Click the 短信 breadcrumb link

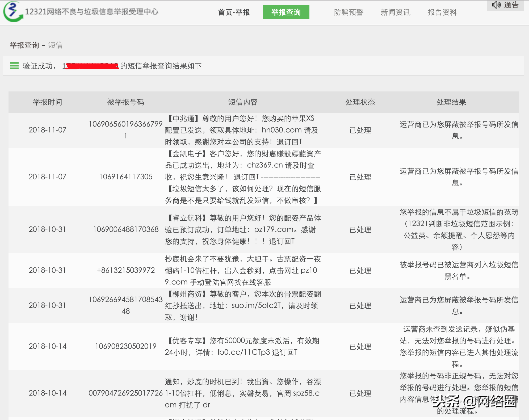point(55,45)
